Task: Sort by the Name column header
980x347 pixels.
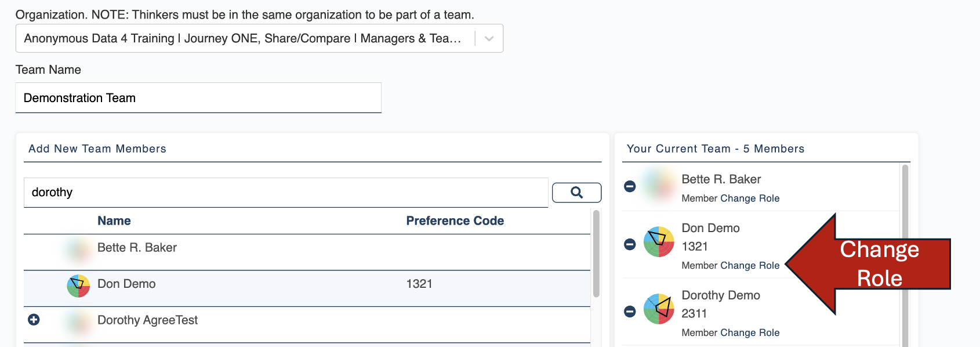Action: click(114, 221)
